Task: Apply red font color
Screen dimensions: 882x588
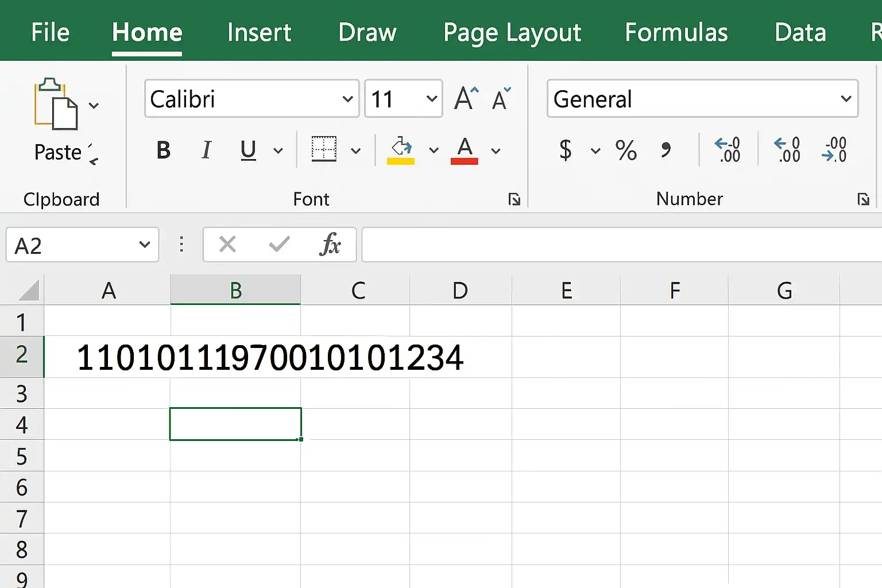Action: (x=465, y=150)
